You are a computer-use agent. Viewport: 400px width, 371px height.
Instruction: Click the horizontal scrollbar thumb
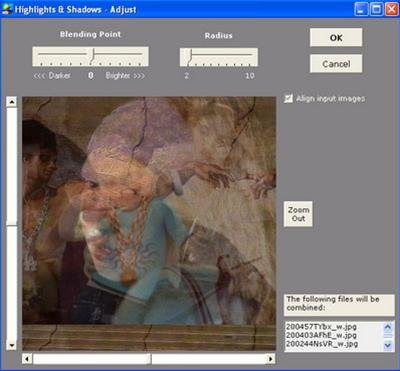coord(92,359)
